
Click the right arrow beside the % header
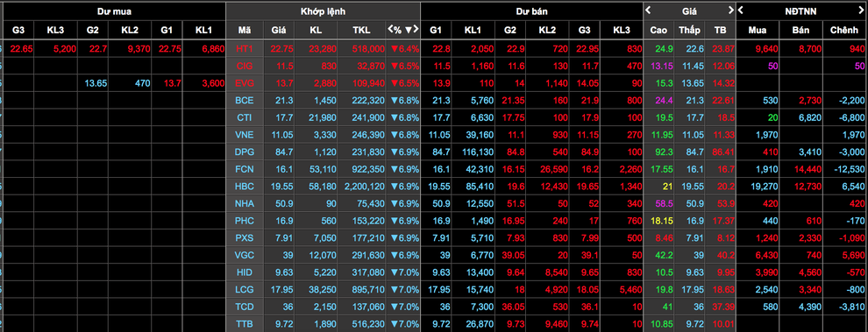[416, 29]
